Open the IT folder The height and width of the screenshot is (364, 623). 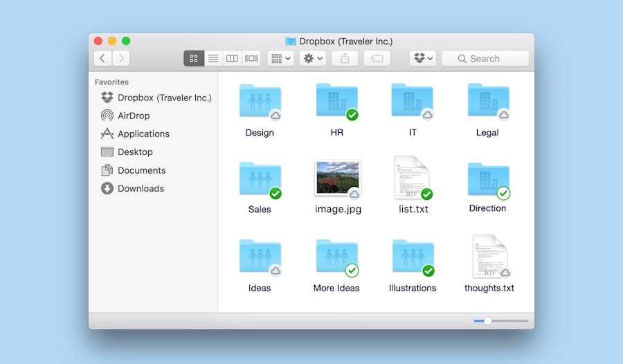click(412, 100)
